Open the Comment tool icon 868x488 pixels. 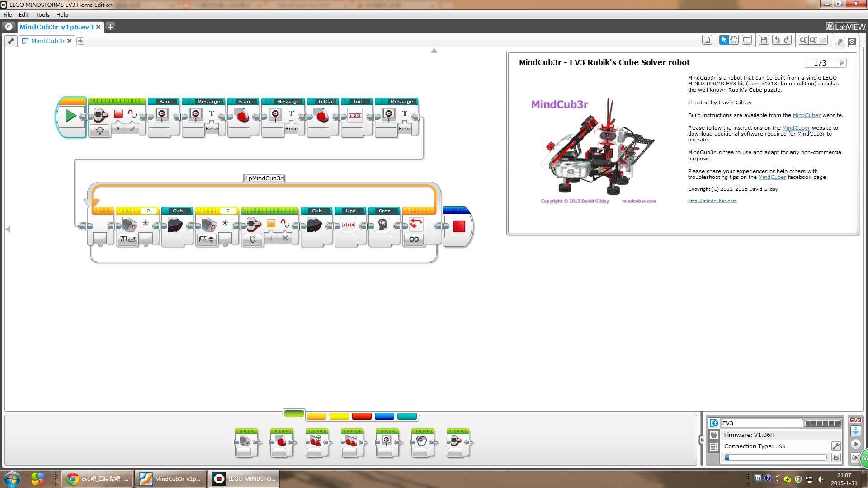click(x=747, y=40)
